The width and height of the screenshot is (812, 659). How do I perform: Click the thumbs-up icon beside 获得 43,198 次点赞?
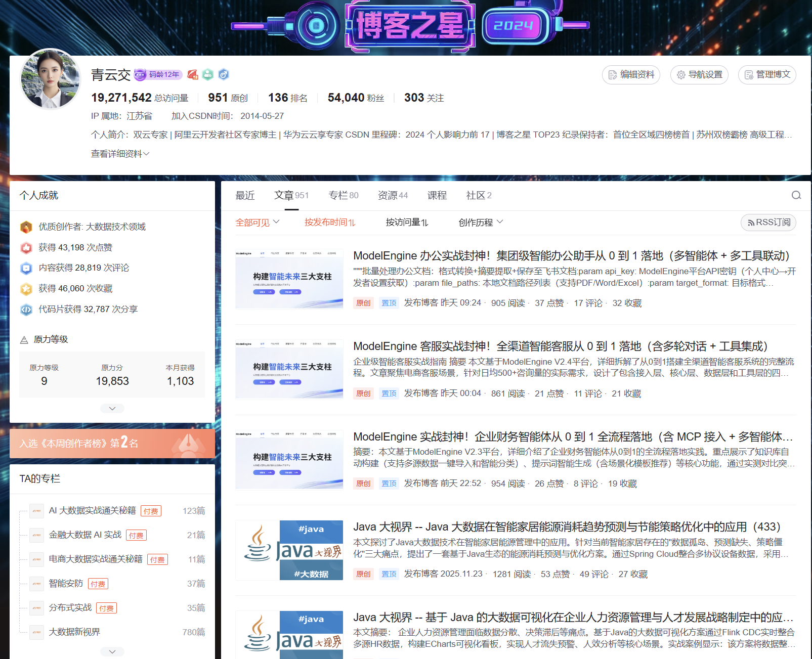pyautogui.click(x=26, y=248)
